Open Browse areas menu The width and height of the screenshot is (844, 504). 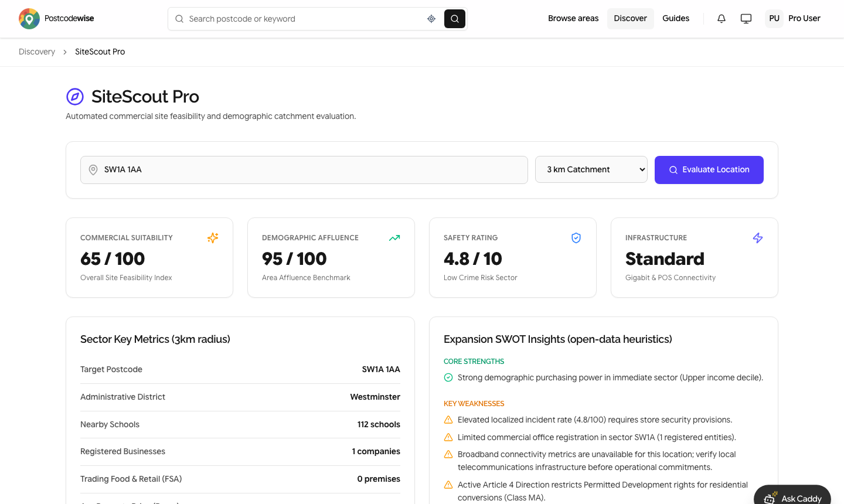573,19
